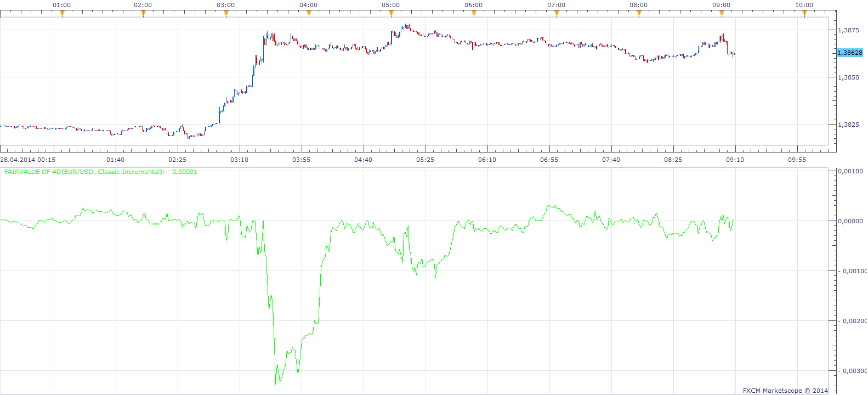Click the - 0,00200 indicator axis value
868x395 pixels.
pyautogui.click(x=853, y=321)
